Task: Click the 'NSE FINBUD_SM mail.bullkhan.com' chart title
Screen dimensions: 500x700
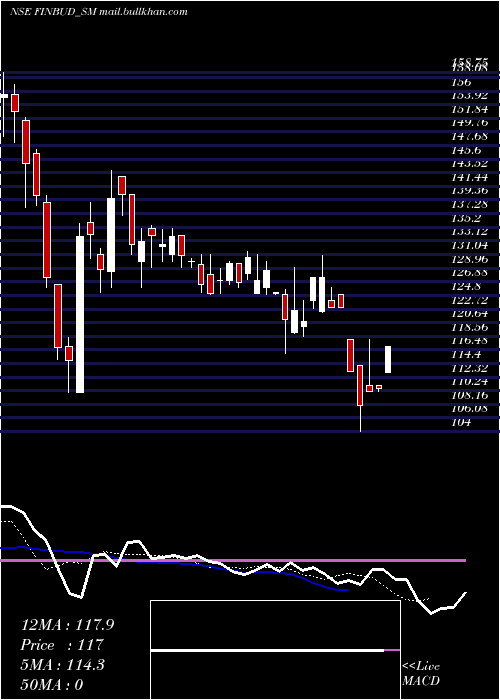Action: pos(98,12)
